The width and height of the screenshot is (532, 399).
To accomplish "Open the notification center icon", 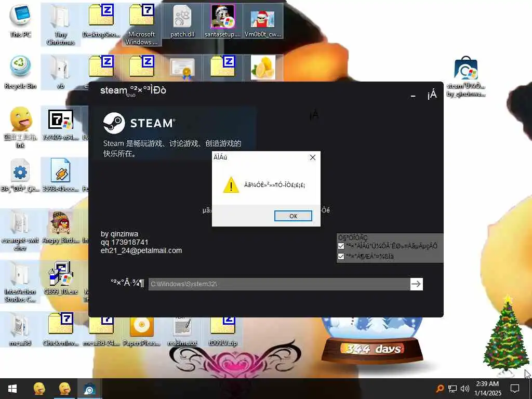I will (515, 389).
